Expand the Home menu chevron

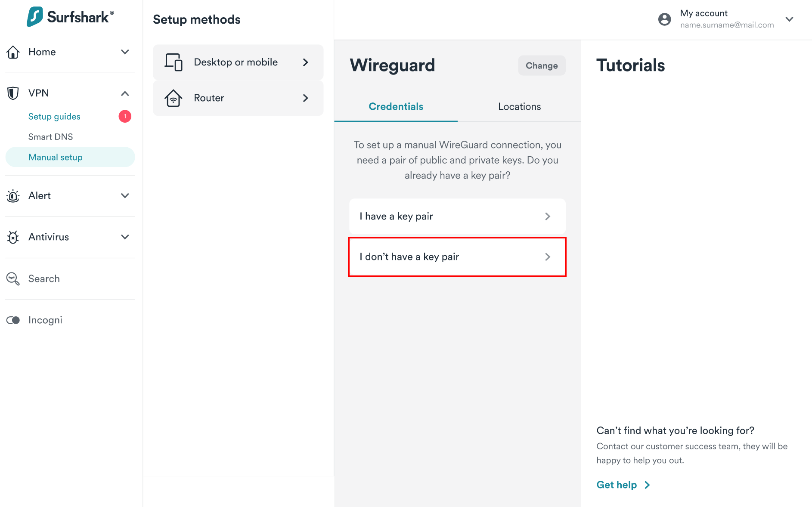(125, 52)
